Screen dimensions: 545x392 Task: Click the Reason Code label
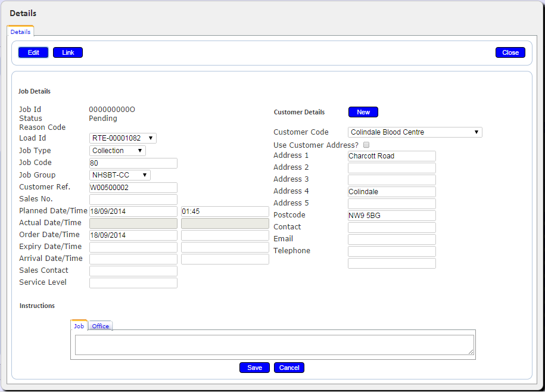point(42,127)
